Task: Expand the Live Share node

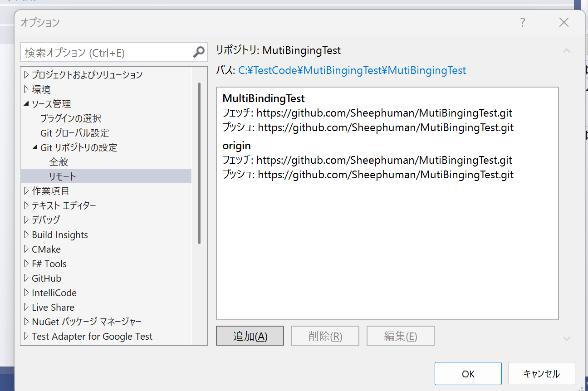Action: [x=27, y=307]
